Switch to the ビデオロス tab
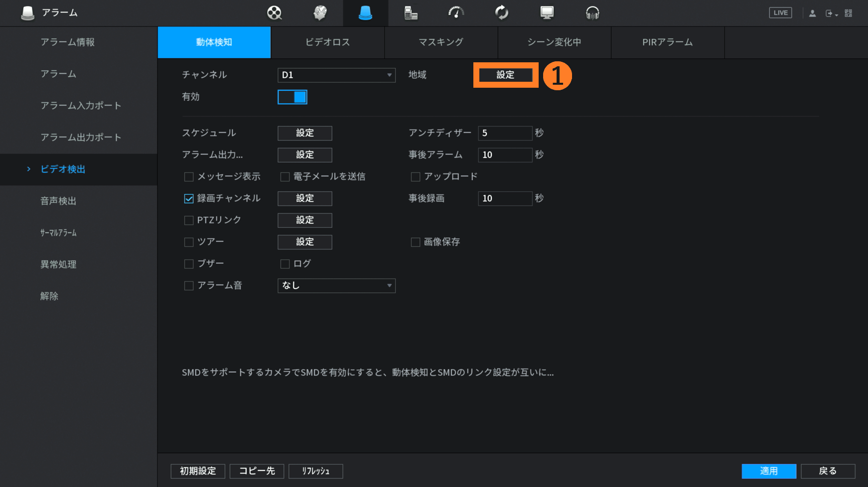868x487 pixels. click(327, 42)
